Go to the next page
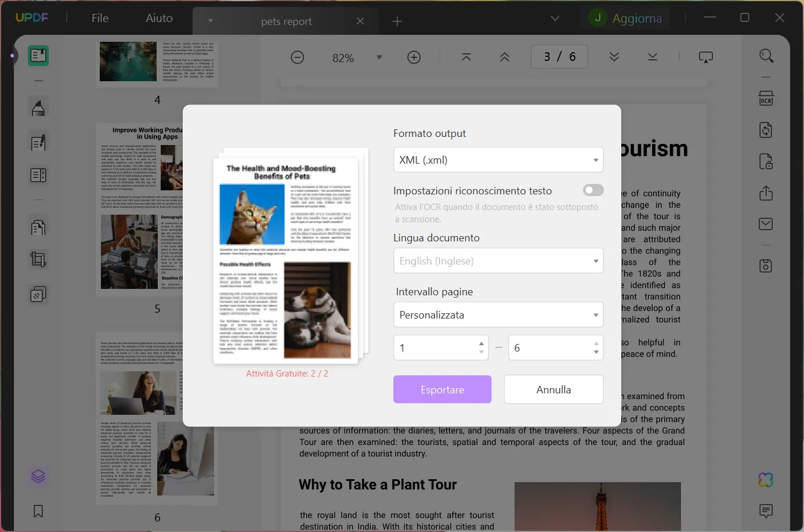The image size is (804, 532). coord(614,57)
